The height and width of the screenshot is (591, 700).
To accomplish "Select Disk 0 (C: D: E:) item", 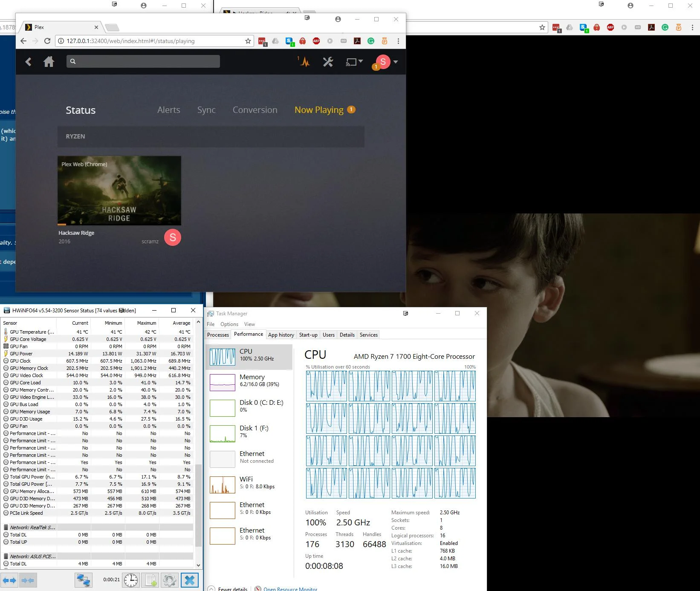I will coord(249,408).
